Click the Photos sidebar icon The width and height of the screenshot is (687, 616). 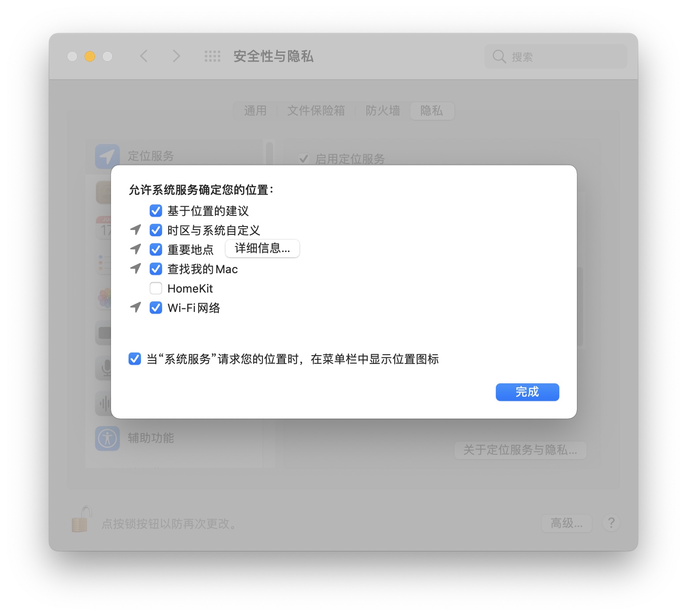pyautogui.click(x=105, y=298)
